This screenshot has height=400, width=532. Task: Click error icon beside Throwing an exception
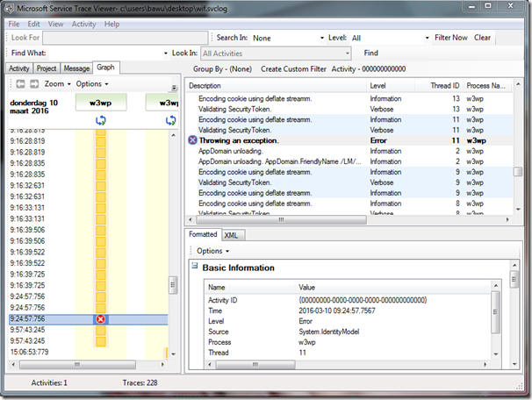tap(192, 140)
